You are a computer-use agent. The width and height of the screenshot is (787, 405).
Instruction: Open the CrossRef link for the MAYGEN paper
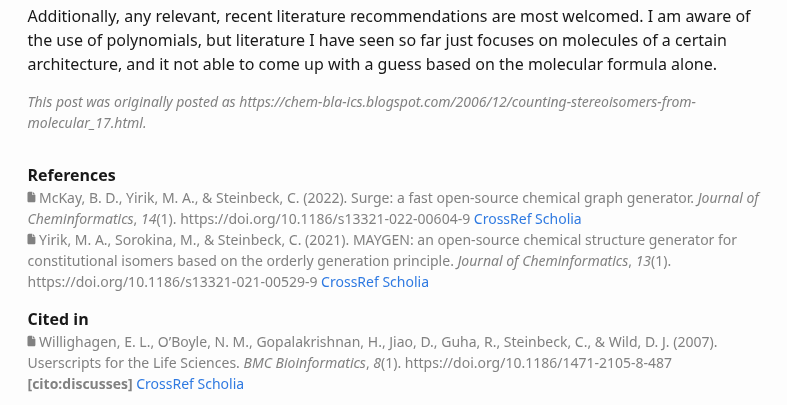tap(347, 282)
